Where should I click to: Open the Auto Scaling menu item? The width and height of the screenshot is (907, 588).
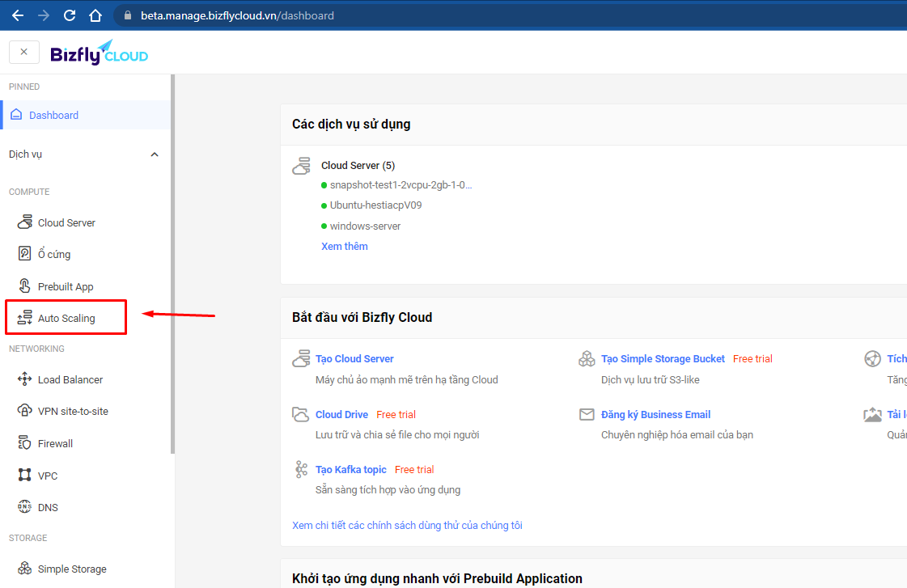(x=66, y=318)
